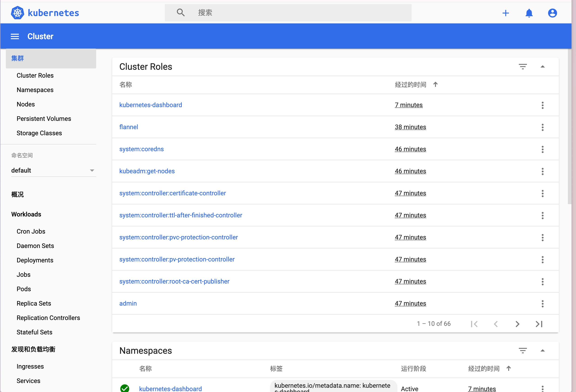Image resolution: width=576 pixels, height=392 pixels.
Task: Open 发现和负载均衡 section in sidebar
Action: [x=33, y=349]
